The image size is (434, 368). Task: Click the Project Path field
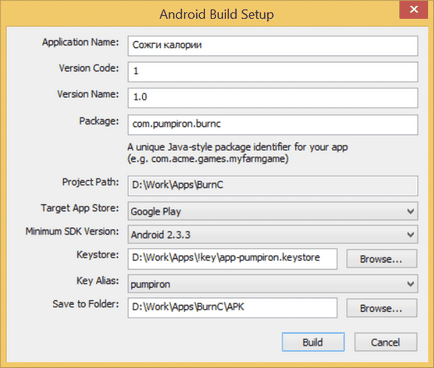pyautogui.click(x=272, y=185)
